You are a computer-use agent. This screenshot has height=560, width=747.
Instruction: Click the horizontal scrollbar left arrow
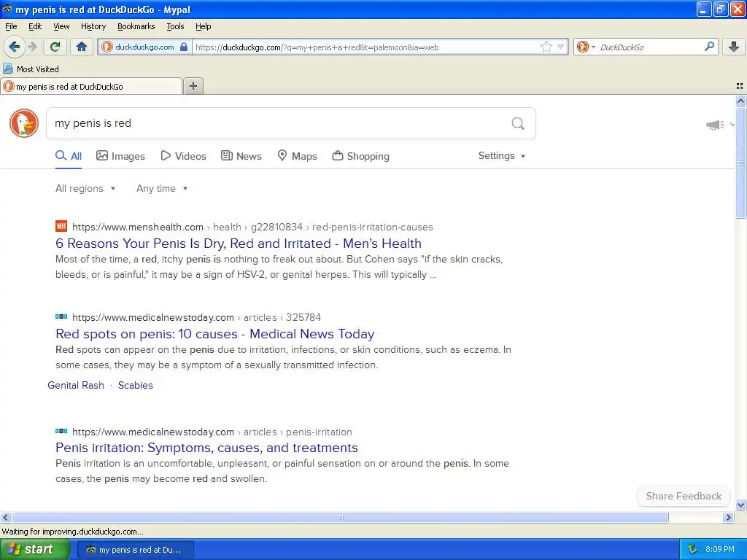coord(5,517)
